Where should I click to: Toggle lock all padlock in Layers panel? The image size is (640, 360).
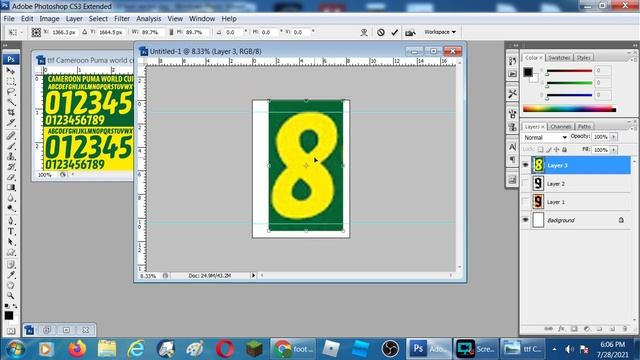tap(564, 150)
